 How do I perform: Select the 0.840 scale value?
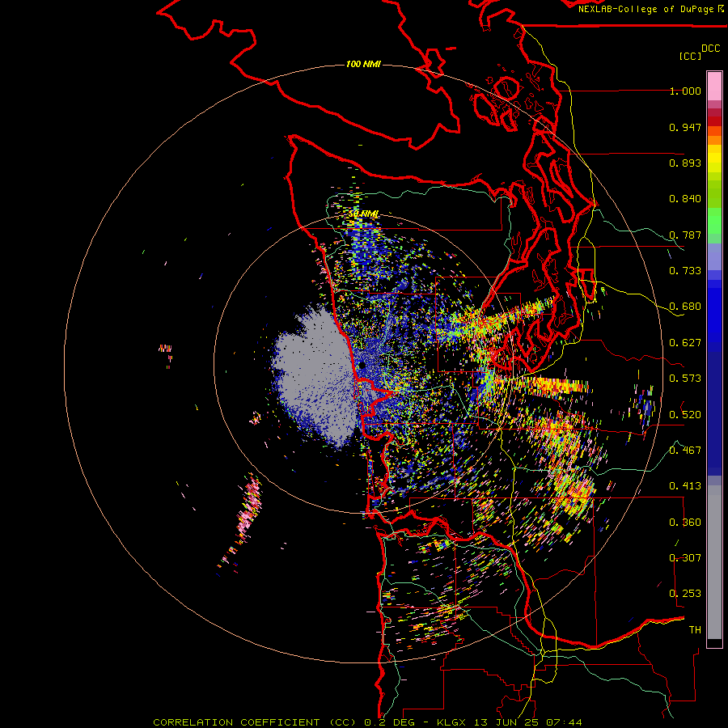(x=685, y=199)
